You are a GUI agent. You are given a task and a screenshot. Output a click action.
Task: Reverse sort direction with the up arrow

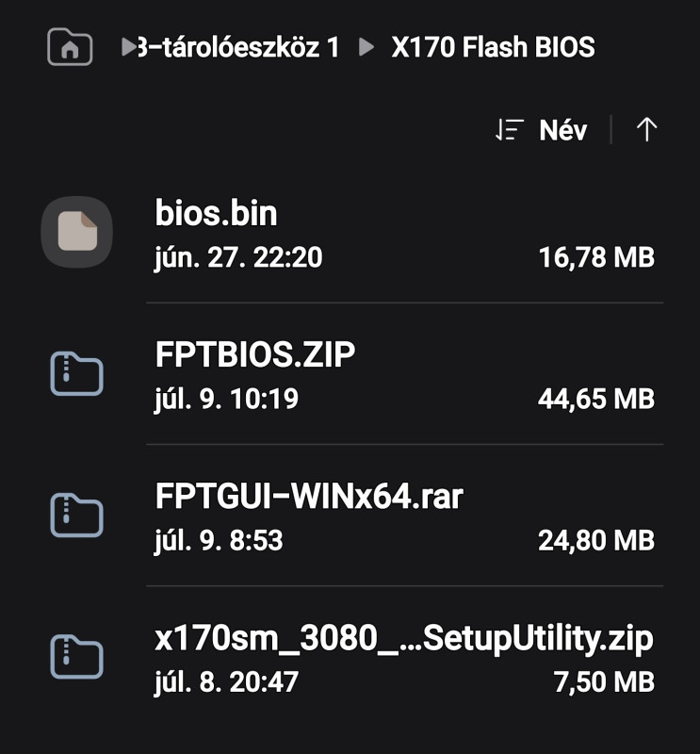click(646, 130)
